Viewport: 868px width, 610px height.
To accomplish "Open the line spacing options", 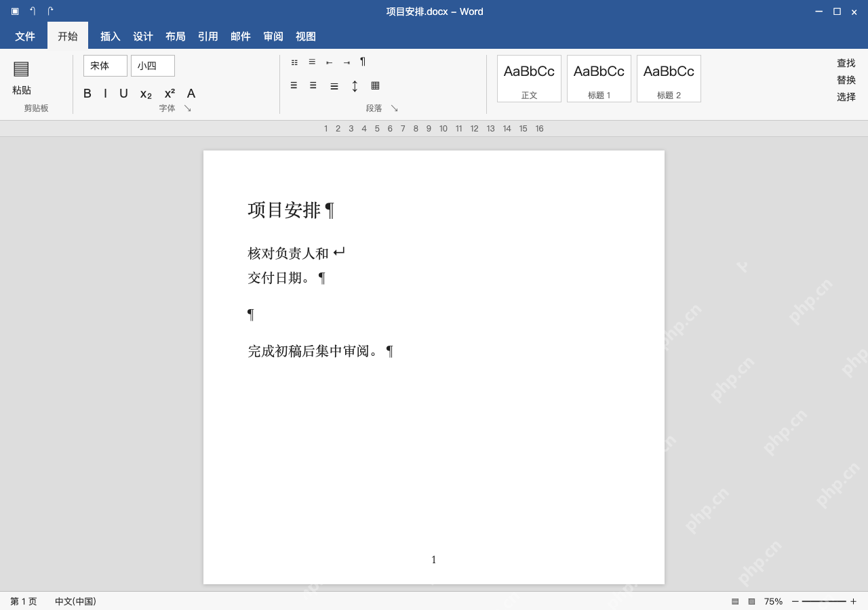I will coord(355,86).
